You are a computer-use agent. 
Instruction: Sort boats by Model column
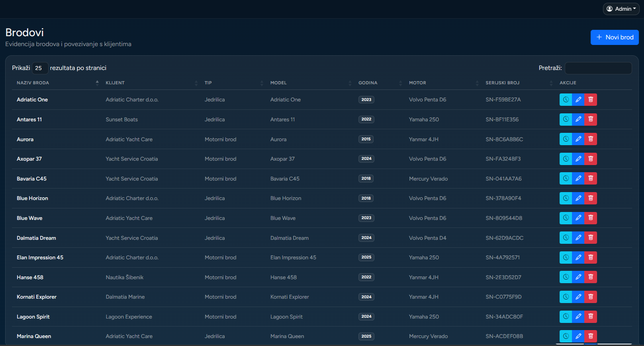309,83
